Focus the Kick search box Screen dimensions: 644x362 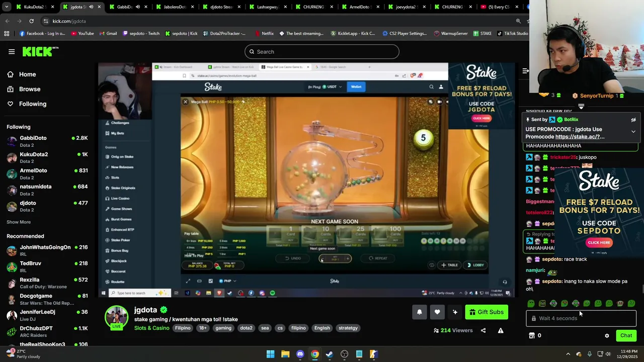(322, 52)
